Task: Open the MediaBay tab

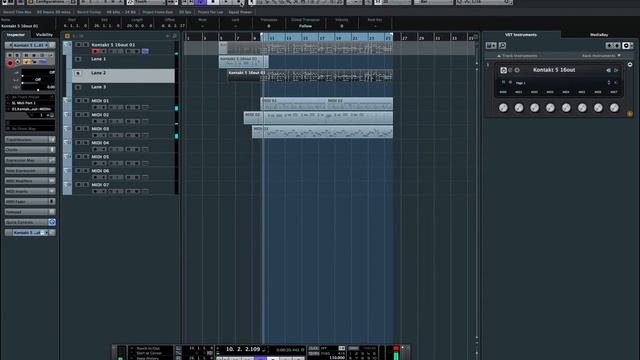Action: coord(599,35)
